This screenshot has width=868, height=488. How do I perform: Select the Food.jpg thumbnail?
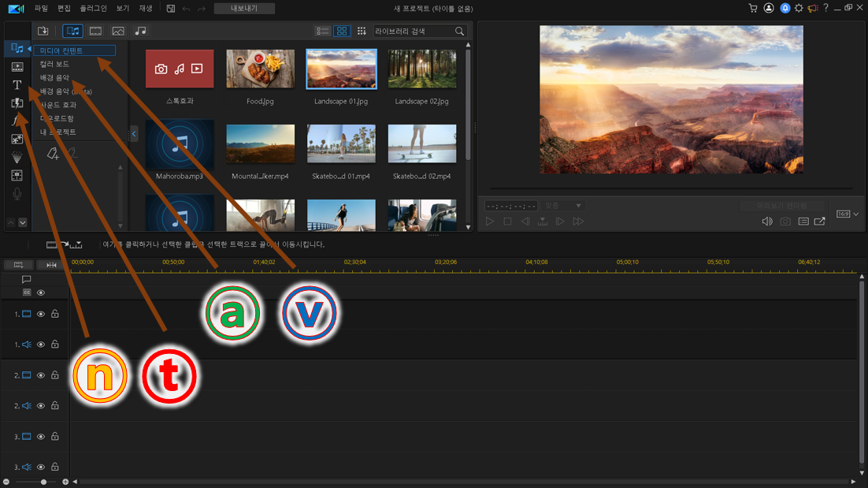coord(260,69)
